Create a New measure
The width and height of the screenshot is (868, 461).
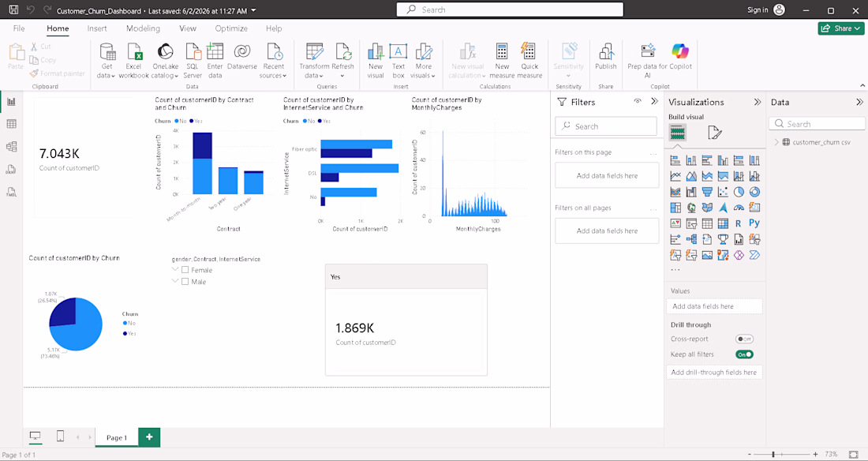pyautogui.click(x=502, y=61)
